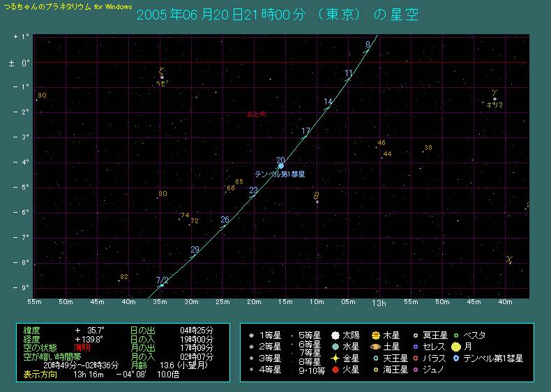Select the Jupiter (木星) legend icon
Image resolution: width=551 pixels, height=392 pixels.
[x=376, y=335]
